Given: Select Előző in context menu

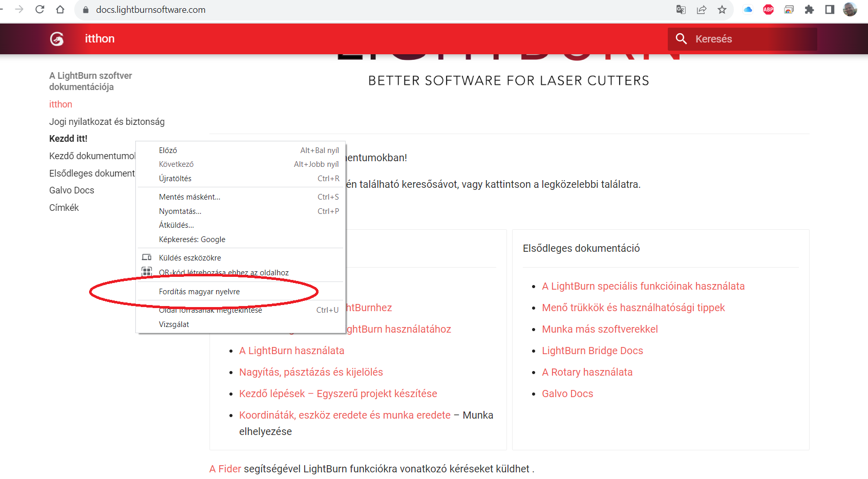Looking at the screenshot, I should (241, 150).
